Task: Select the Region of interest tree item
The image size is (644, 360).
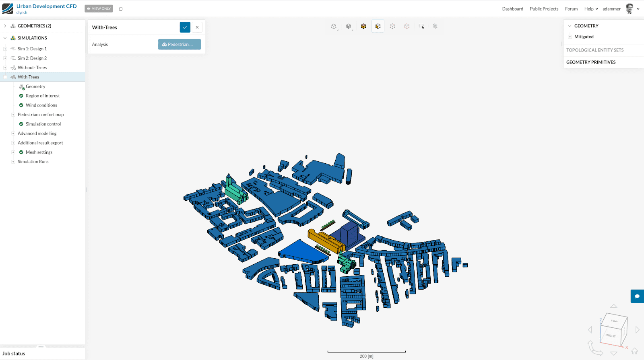Action: click(x=43, y=96)
